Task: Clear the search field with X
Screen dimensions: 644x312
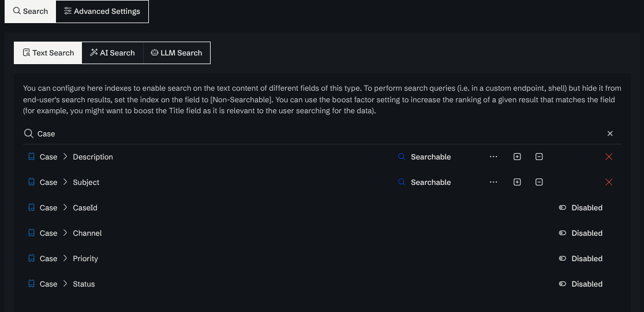Action: [x=610, y=133]
